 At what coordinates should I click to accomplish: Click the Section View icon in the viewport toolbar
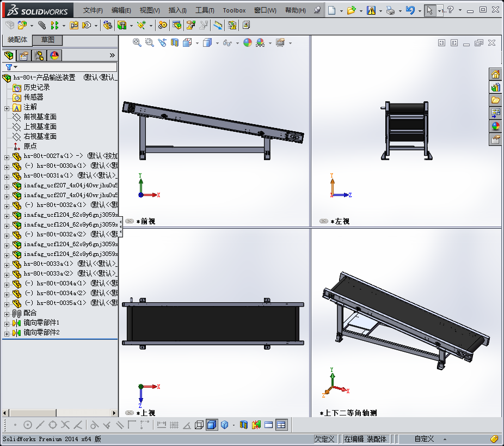point(175,42)
